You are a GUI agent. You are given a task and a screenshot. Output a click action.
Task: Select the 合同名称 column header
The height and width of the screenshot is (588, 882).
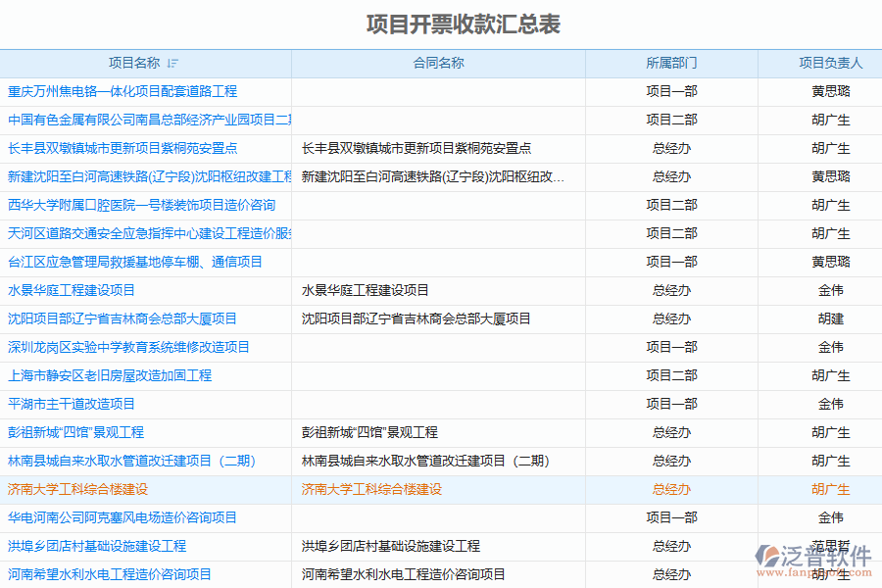pos(438,64)
